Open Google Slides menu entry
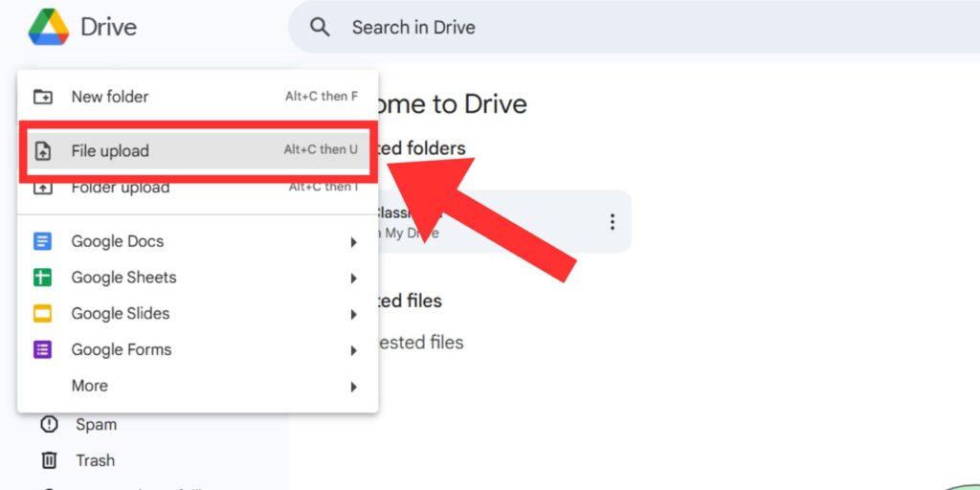 point(197,314)
